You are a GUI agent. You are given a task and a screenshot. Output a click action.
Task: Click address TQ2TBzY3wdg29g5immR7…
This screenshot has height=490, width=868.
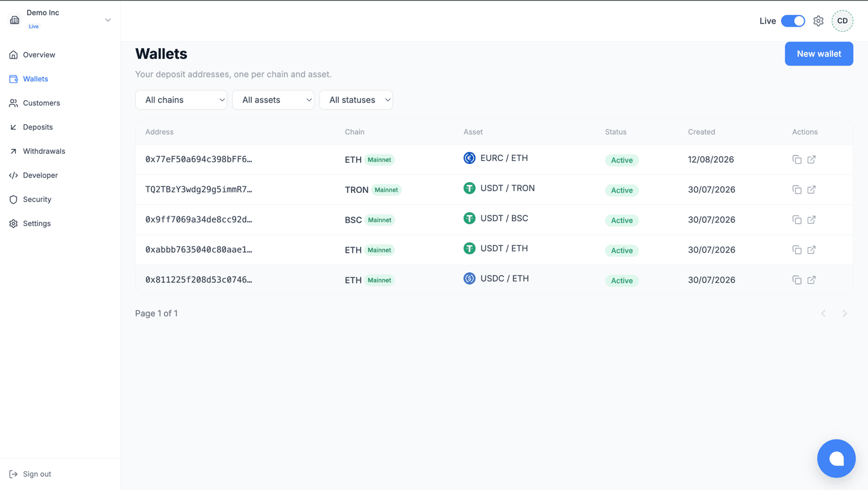pyautogui.click(x=199, y=190)
